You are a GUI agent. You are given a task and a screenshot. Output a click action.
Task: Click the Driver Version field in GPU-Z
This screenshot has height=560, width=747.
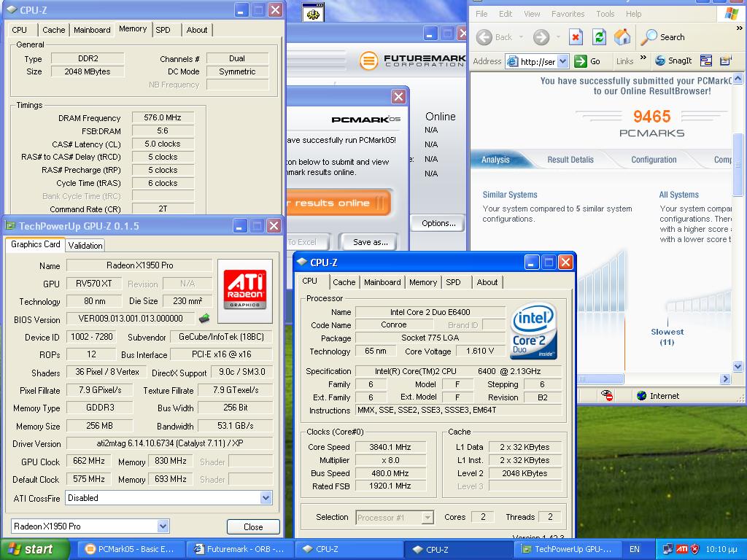pos(169,443)
